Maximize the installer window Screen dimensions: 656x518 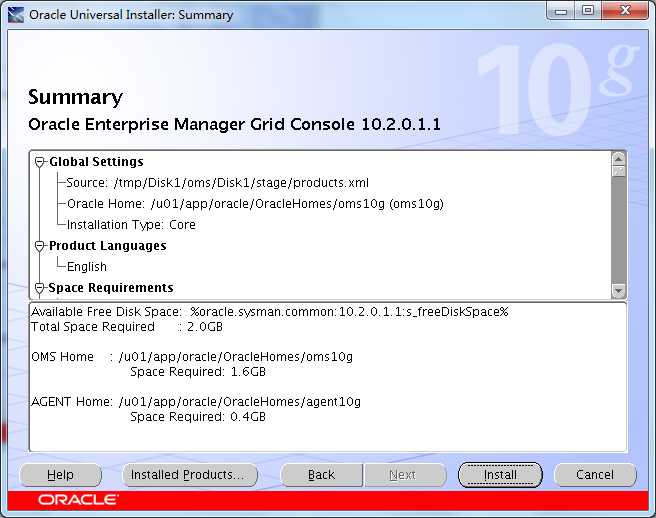tap(588, 11)
